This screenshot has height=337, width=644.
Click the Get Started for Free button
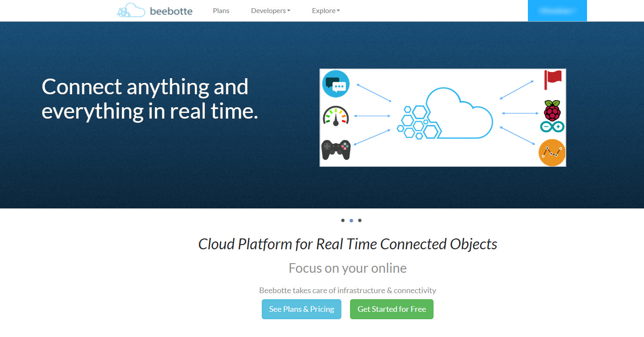391,309
